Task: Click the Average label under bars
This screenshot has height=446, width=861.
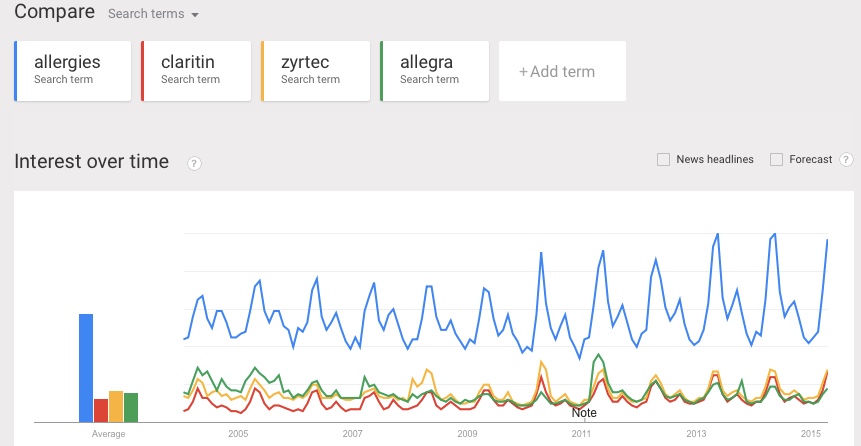Action: (108, 434)
